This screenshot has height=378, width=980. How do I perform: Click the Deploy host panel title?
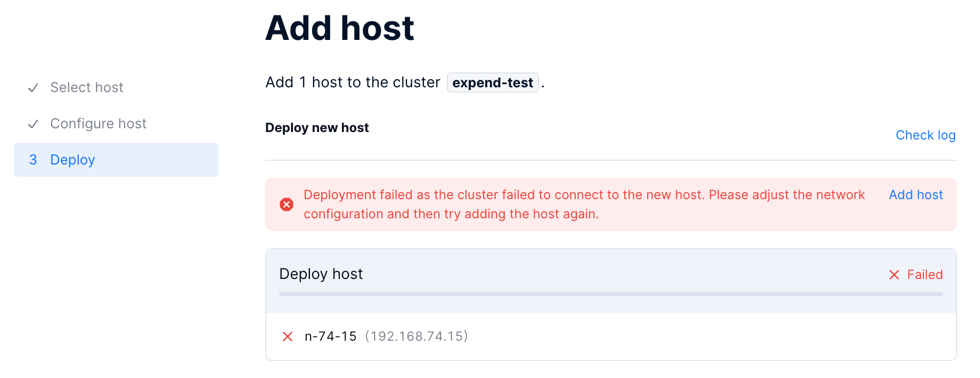tap(321, 274)
